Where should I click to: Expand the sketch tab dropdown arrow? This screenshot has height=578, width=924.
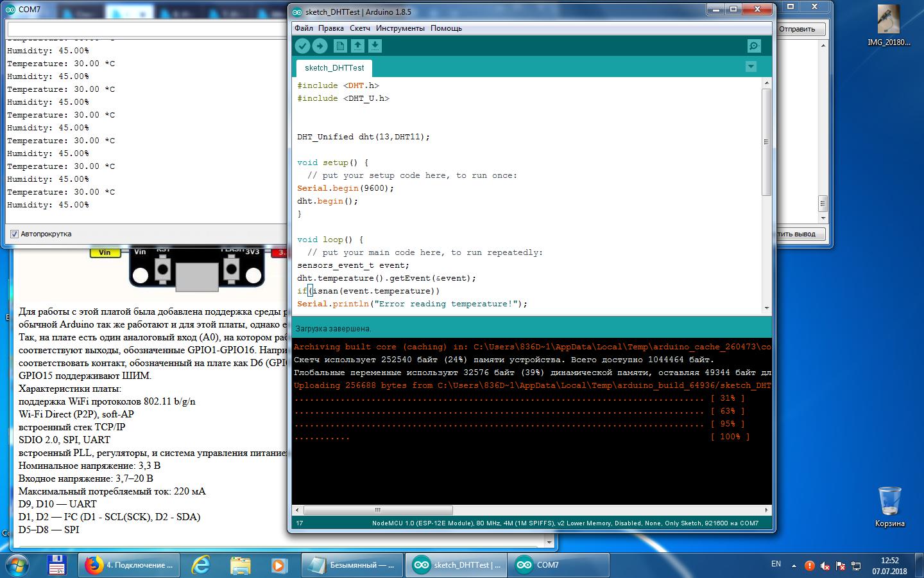(751, 67)
